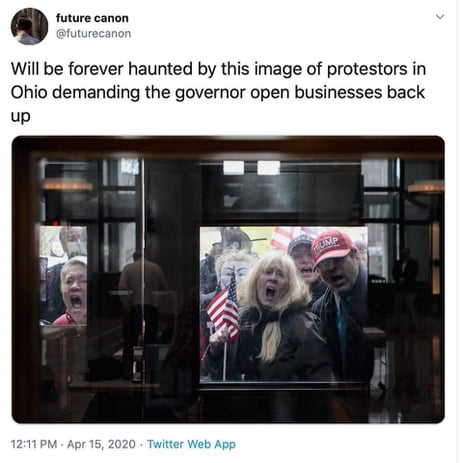Click the 12:11 PM timestamp
460x463 pixels.
coord(34,444)
